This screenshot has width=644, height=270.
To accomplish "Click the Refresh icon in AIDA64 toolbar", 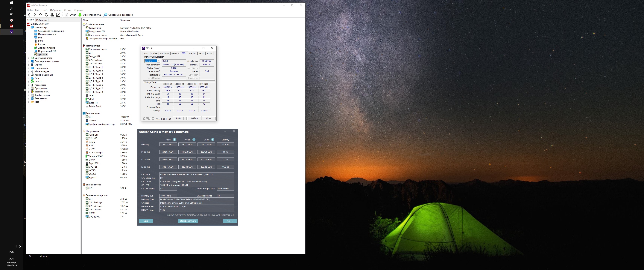I will tap(46, 15).
